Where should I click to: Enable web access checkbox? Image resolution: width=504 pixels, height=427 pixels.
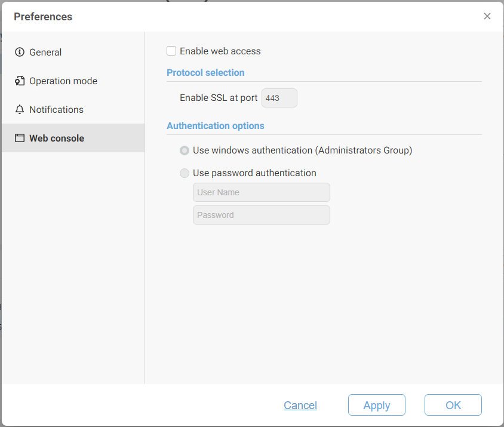click(171, 51)
